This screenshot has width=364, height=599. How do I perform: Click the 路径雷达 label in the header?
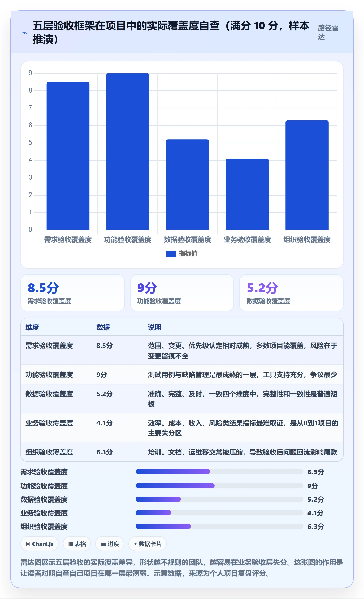click(328, 32)
